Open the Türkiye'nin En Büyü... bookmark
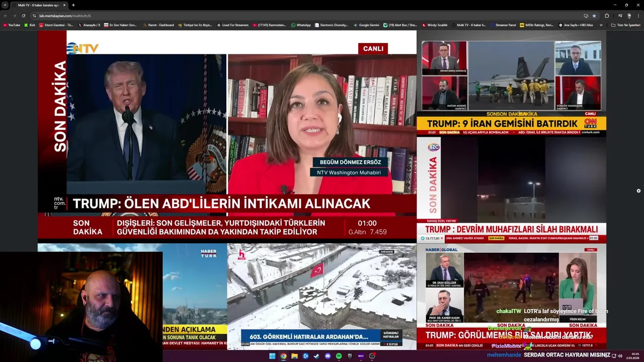The width and height of the screenshot is (644, 362). tap(195, 25)
